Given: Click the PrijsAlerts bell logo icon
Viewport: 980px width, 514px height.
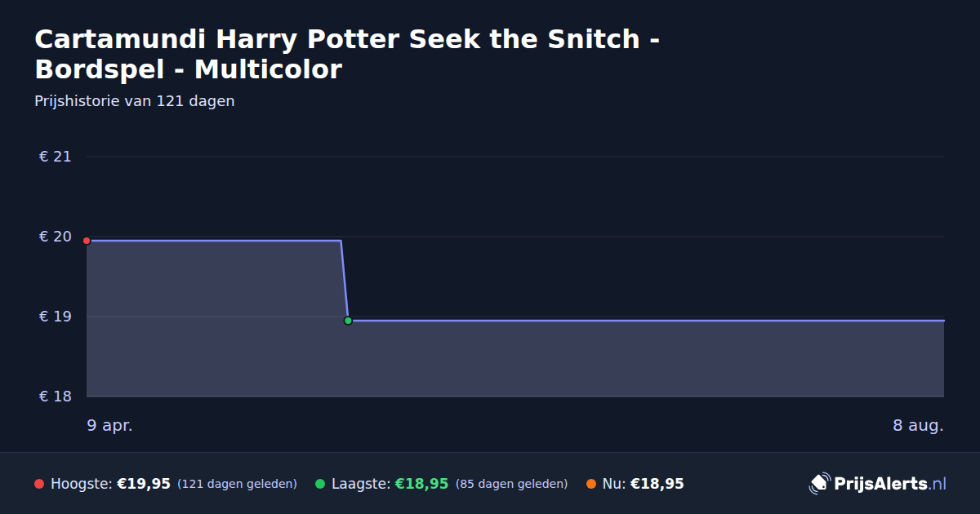Looking at the screenshot, I should (x=819, y=483).
